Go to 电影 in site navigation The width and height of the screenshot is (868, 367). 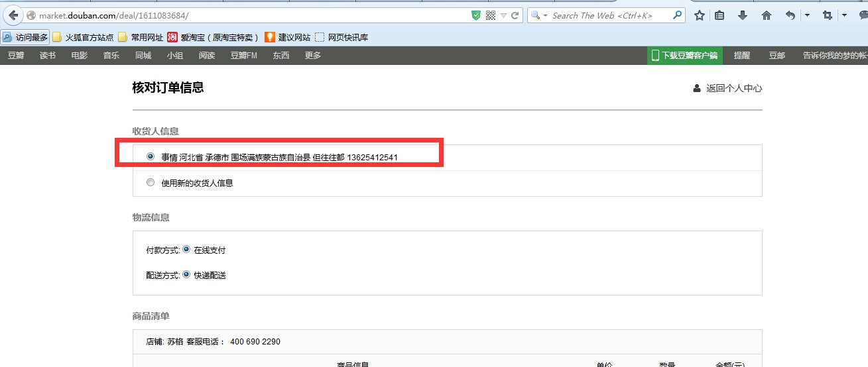point(80,56)
